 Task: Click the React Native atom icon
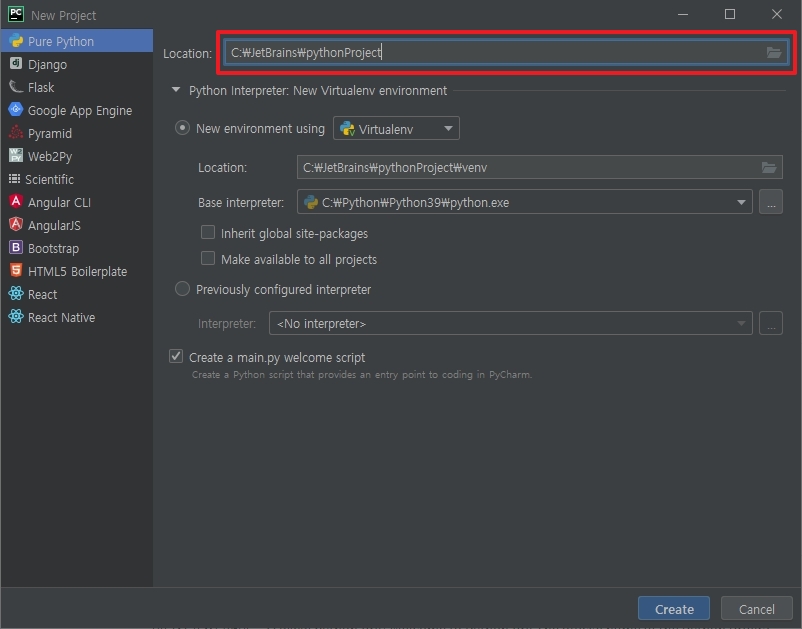click(16, 317)
